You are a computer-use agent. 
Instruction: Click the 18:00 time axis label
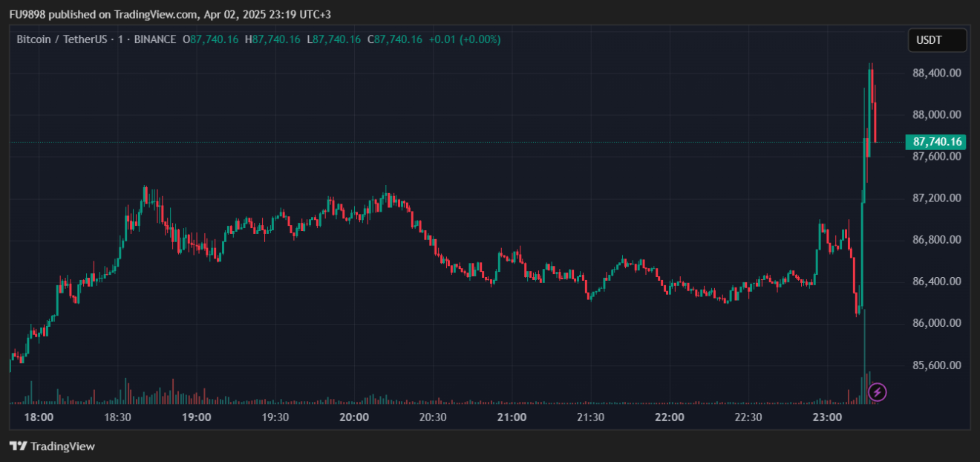pos(39,417)
